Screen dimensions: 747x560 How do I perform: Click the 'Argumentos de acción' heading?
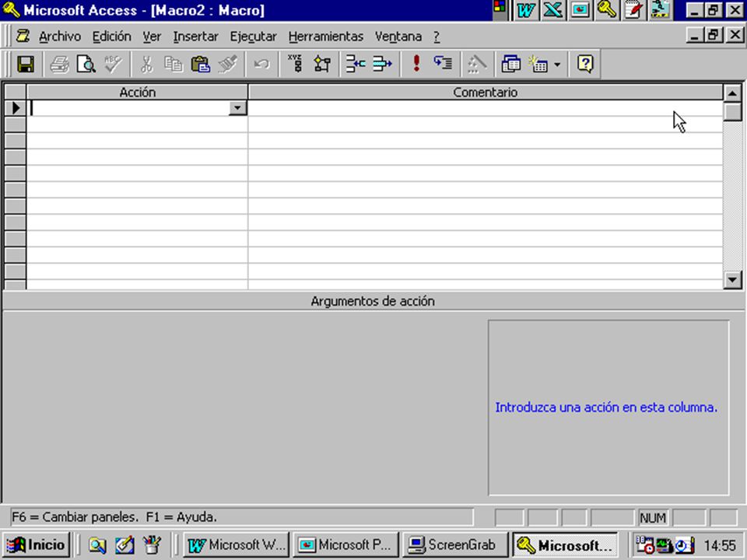pyautogui.click(x=373, y=301)
